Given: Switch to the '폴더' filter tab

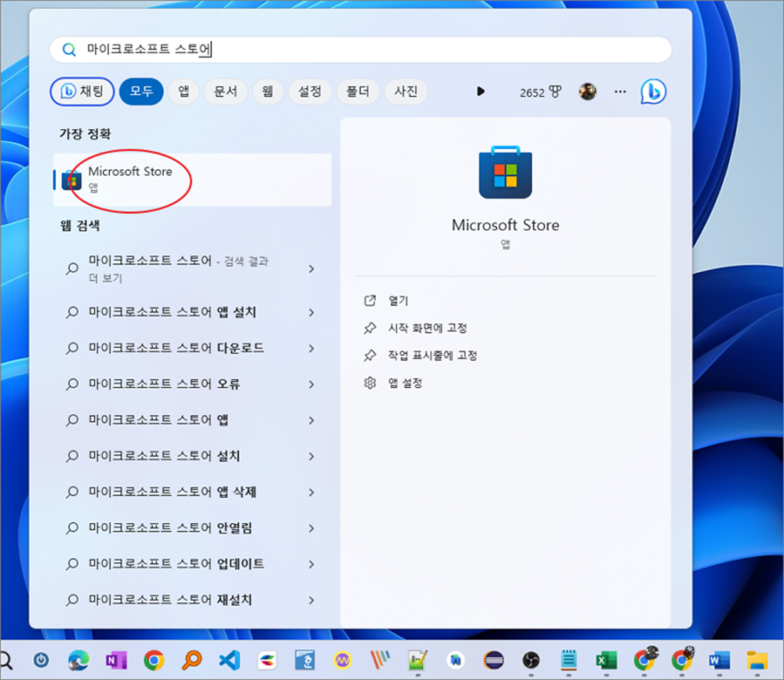Looking at the screenshot, I should point(358,92).
